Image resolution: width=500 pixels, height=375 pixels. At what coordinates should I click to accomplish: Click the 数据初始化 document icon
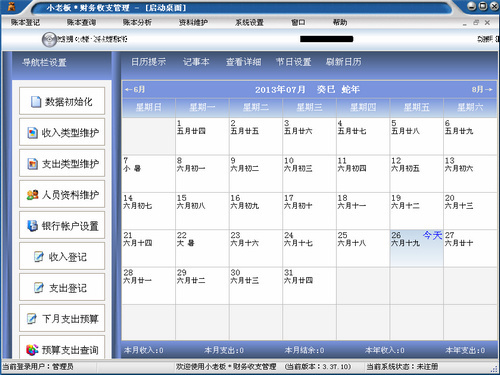click(x=35, y=102)
